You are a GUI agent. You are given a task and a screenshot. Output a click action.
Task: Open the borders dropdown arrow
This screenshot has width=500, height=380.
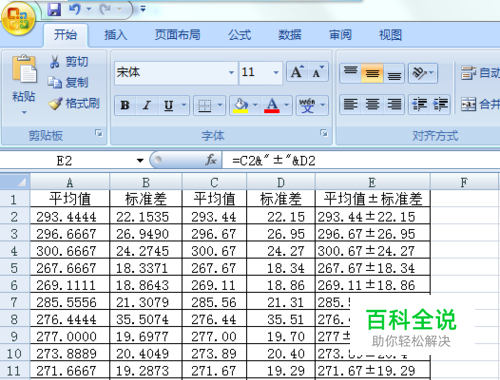(220, 105)
